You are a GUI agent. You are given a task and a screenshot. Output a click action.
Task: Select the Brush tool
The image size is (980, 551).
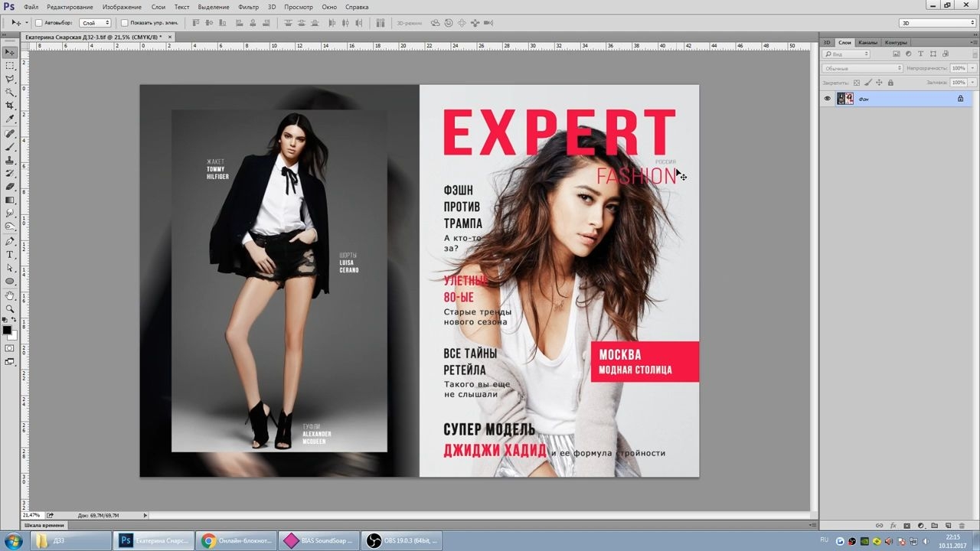tap(10, 146)
